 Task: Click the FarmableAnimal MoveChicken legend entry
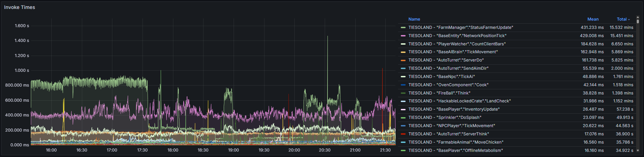click(x=456, y=142)
